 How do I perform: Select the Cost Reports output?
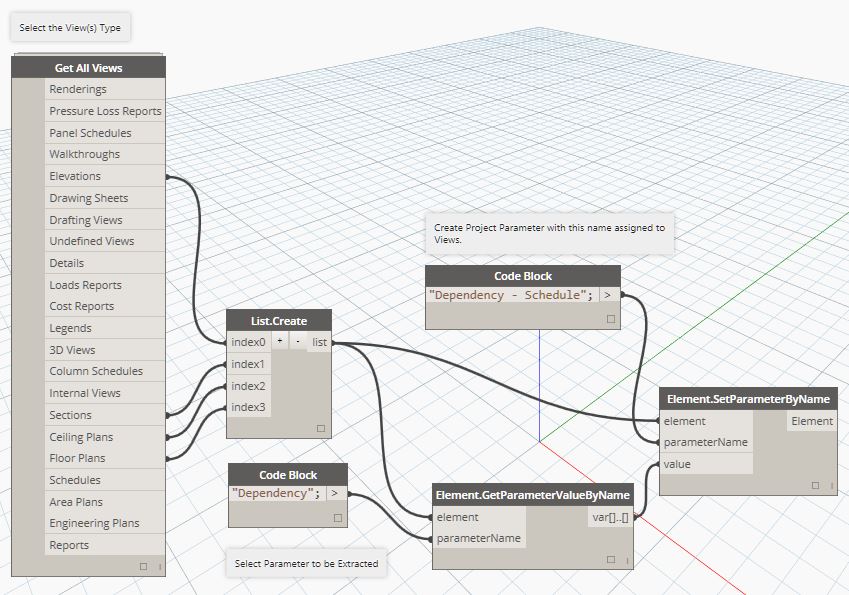(x=105, y=306)
